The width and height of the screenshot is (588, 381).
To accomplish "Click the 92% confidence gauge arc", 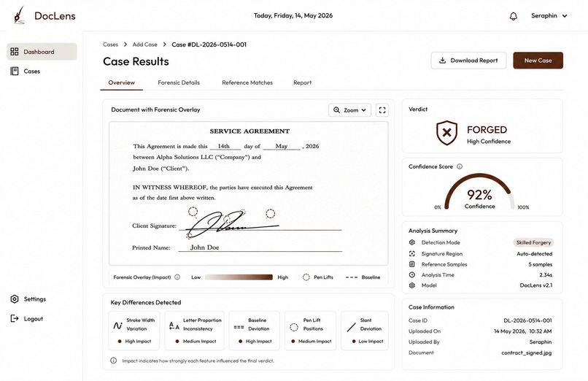I will [x=479, y=191].
